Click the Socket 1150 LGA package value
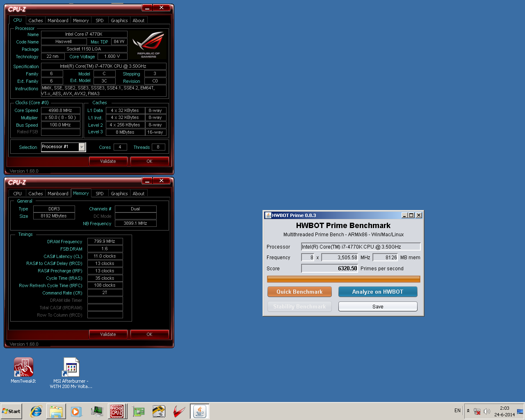The width and height of the screenshot is (525, 420). [x=84, y=49]
